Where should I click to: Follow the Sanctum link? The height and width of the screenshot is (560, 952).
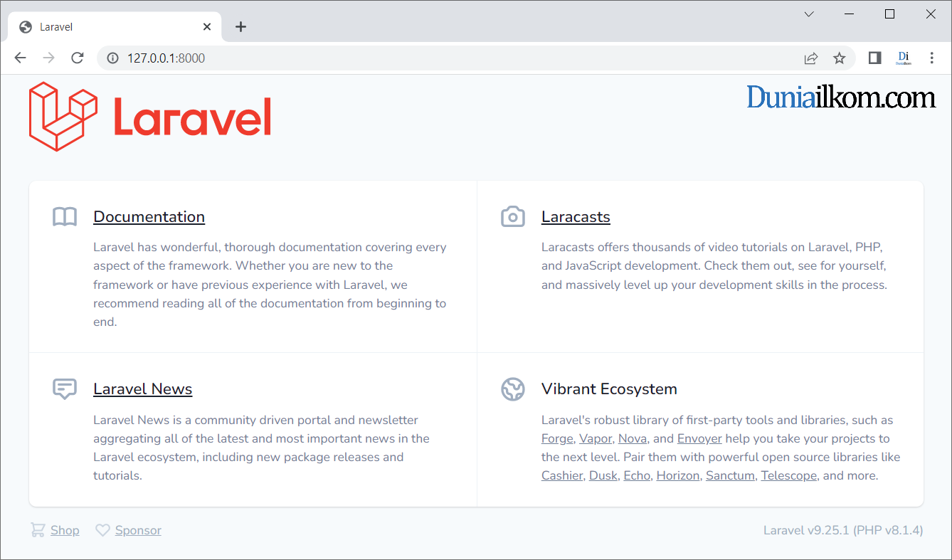(x=730, y=476)
